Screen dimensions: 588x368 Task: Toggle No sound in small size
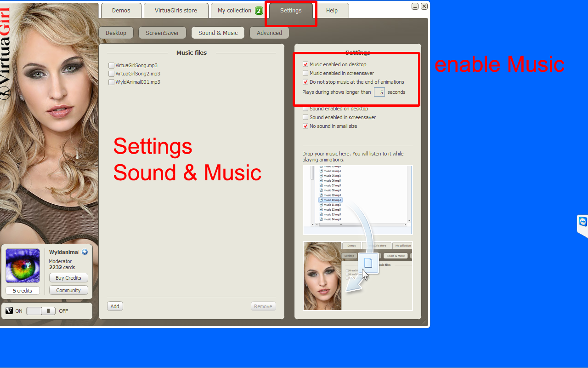pos(305,126)
